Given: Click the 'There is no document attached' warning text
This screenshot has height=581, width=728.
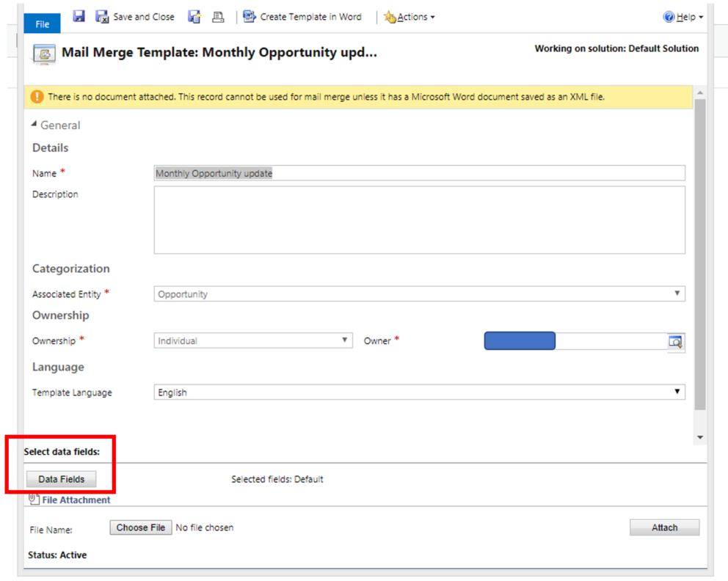Looking at the screenshot, I should pos(327,97).
